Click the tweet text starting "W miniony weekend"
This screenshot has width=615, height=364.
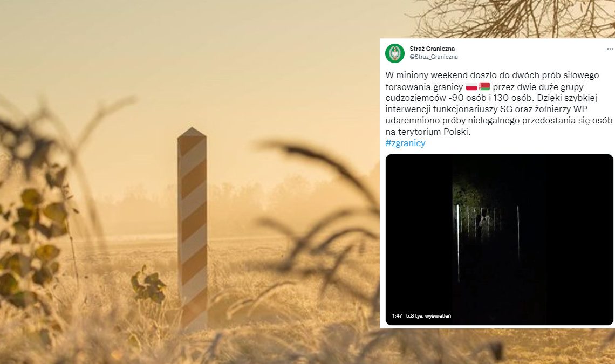point(498,103)
